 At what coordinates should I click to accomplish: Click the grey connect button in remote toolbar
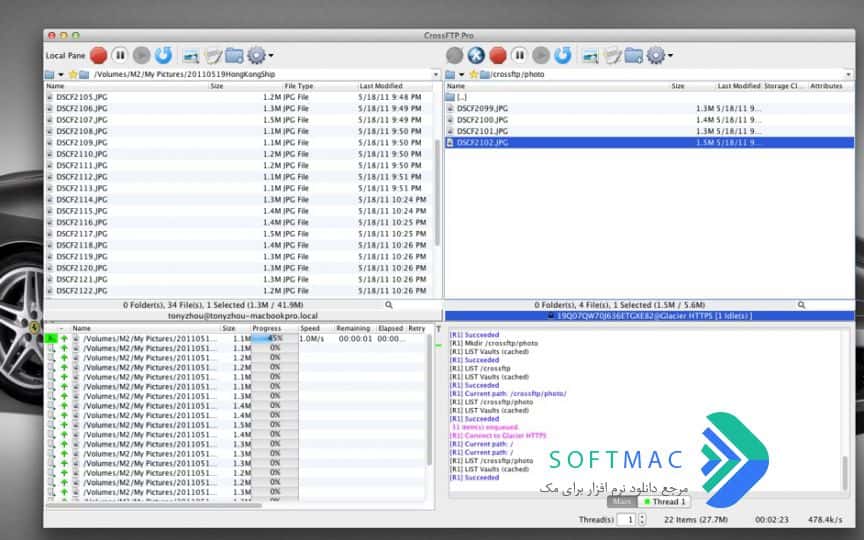(455, 55)
